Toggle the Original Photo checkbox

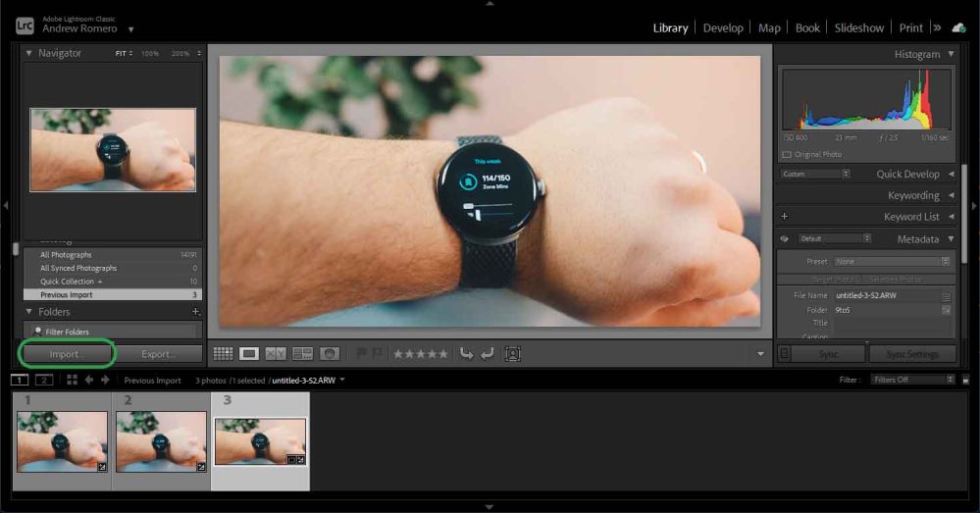[787, 155]
